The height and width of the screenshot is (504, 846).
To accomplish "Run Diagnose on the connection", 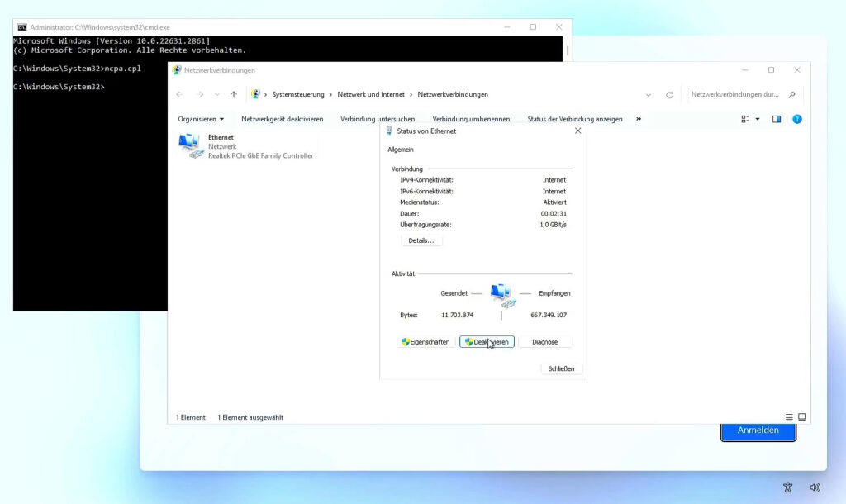I will (x=545, y=342).
